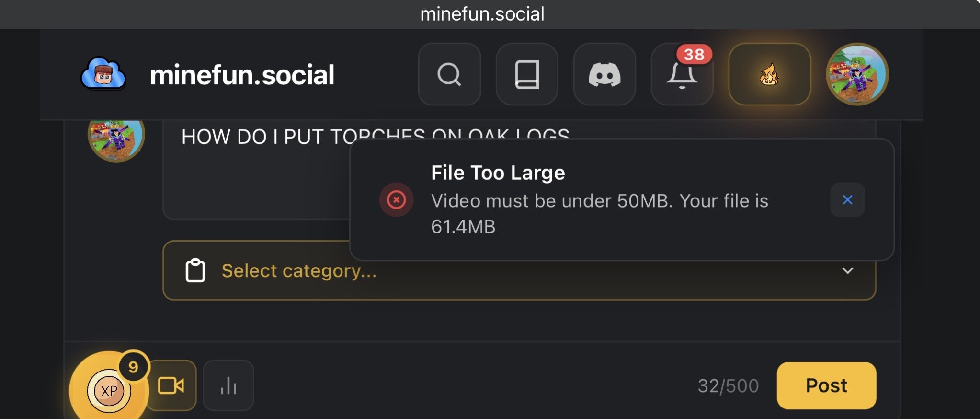Open the Discord link icon
The image size is (980, 419).
(x=604, y=74)
